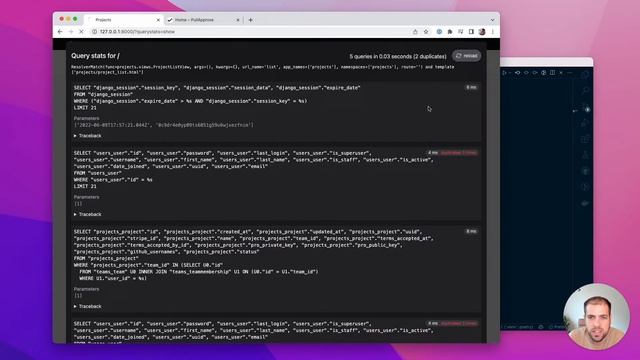Screen dimensions: 640x360
Task: Click Run icon in the code editor window
Action: click(x=504, y=73)
